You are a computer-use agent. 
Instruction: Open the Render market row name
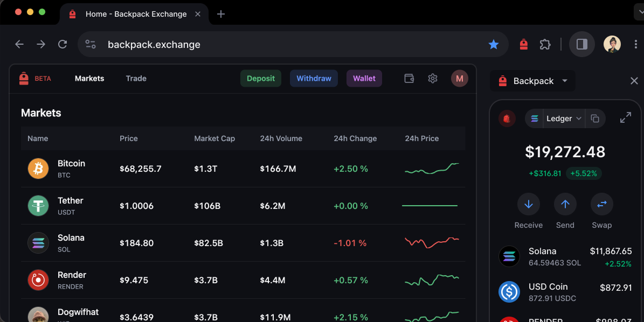click(72, 275)
